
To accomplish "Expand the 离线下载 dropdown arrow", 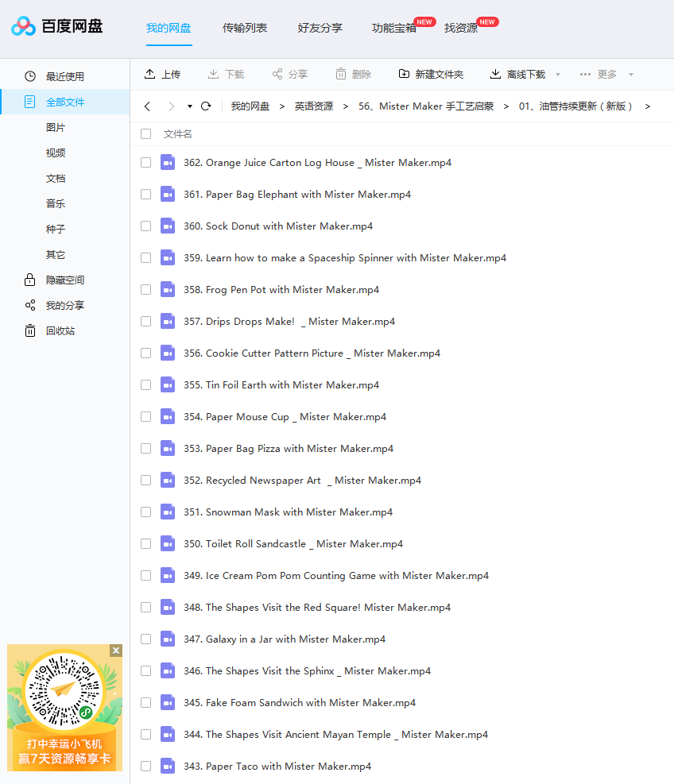I will pos(558,75).
